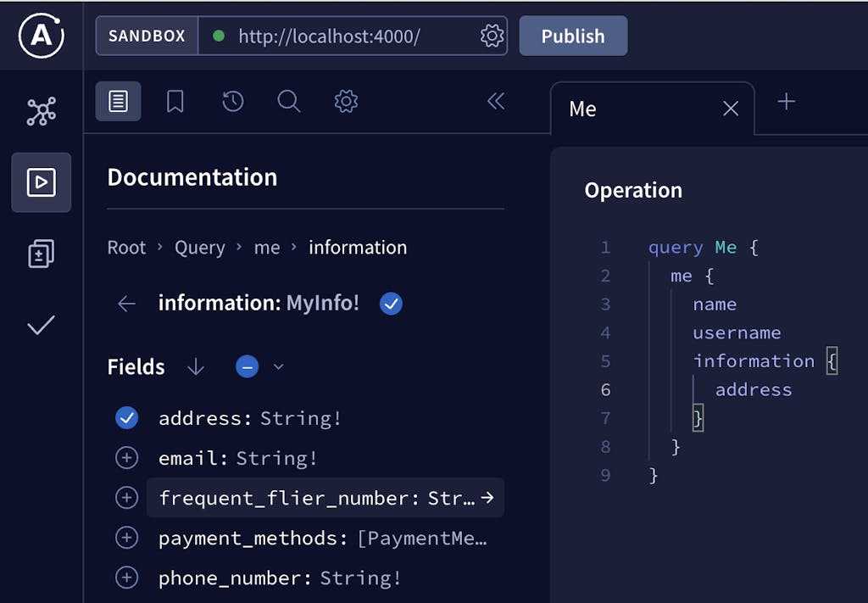
Task: Add a new operation tab
Action: [787, 102]
